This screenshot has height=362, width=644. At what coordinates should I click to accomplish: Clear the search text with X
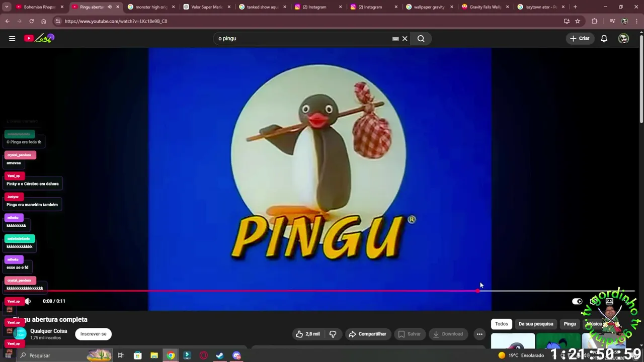405,38
